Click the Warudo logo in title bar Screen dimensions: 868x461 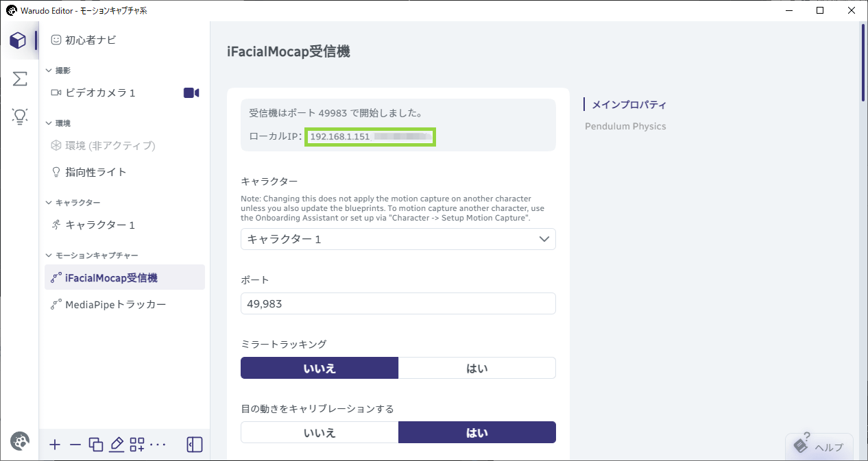pyautogui.click(x=11, y=11)
